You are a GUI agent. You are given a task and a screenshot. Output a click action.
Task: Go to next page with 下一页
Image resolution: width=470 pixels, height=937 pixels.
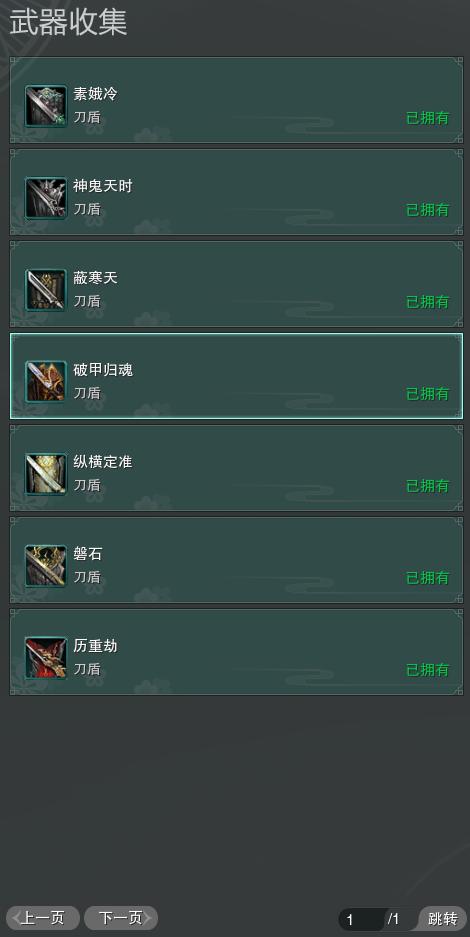(x=121, y=918)
